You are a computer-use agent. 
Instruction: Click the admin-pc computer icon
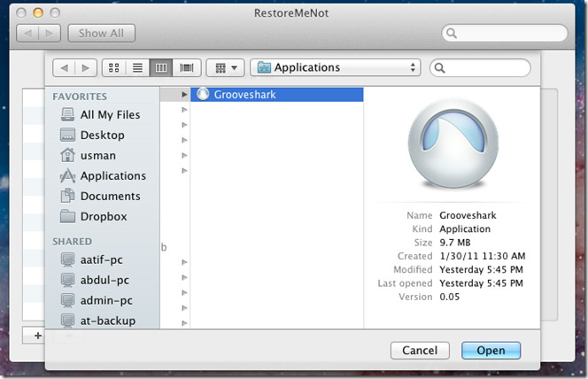(x=67, y=300)
